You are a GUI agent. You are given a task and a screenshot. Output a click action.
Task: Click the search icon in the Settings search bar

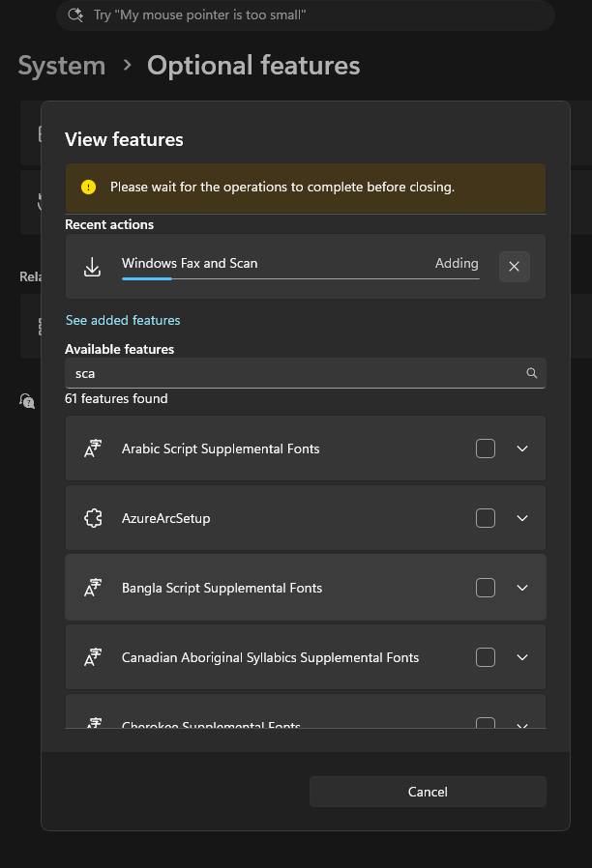(x=75, y=14)
